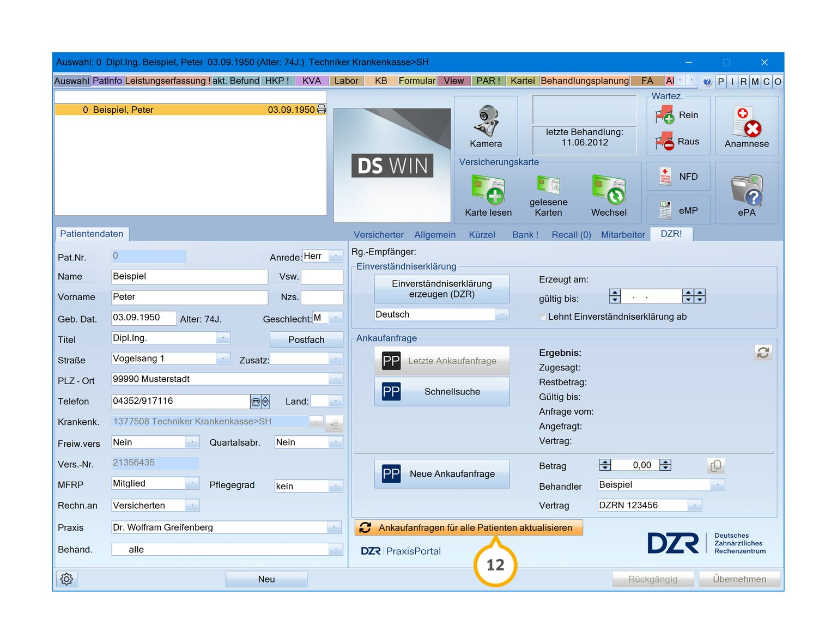Remove patient from waiting room with Raus
The image size is (837, 644).
pos(677,142)
